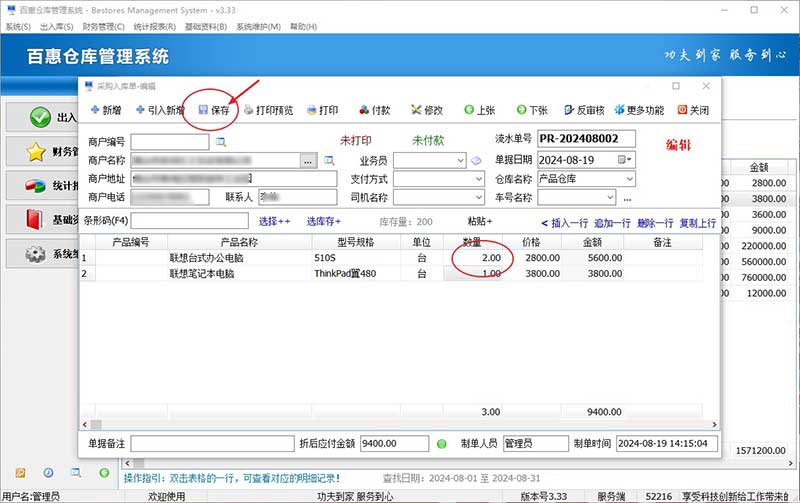800x503 pixels.
Task: Expand the 仓库名称 warehouse dropdown
Action: (629, 179)
